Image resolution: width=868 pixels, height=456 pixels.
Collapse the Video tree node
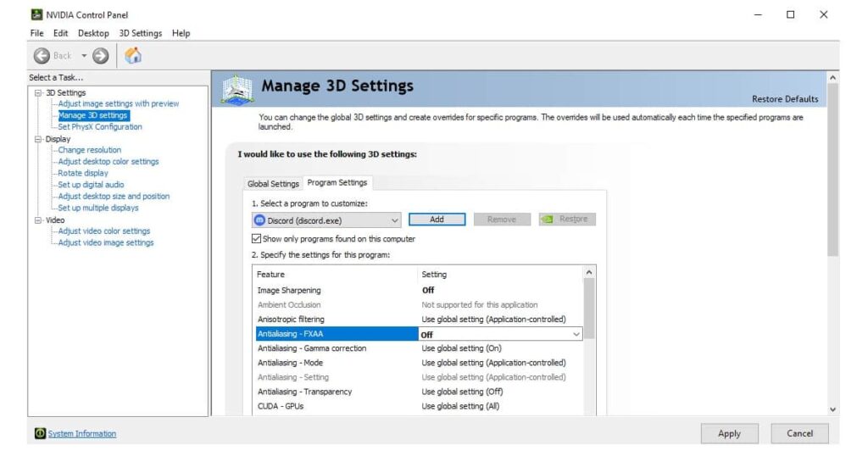click(38, 220)
